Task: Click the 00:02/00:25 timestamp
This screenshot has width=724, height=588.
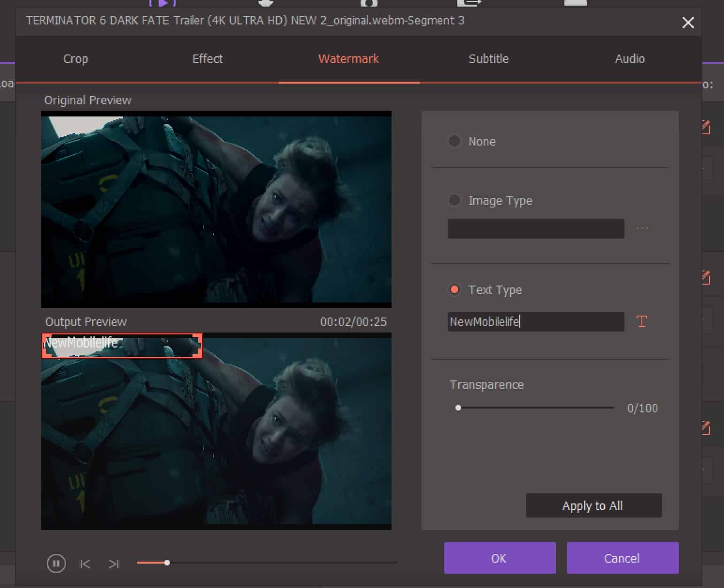Action: pos(354,322)
